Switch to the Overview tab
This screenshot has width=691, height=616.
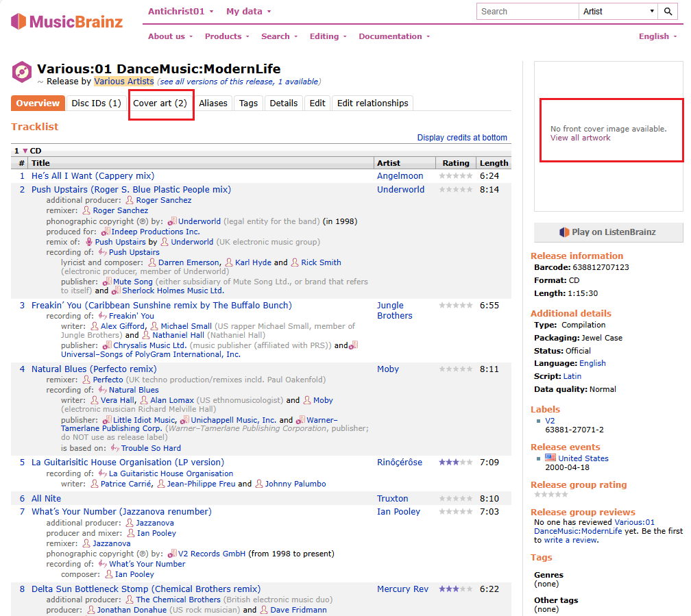(38, 103)
